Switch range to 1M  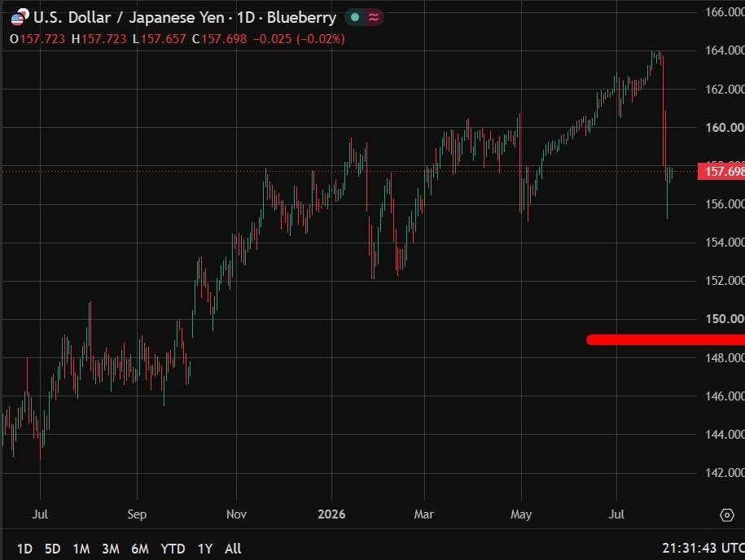(x=81, y=549)
